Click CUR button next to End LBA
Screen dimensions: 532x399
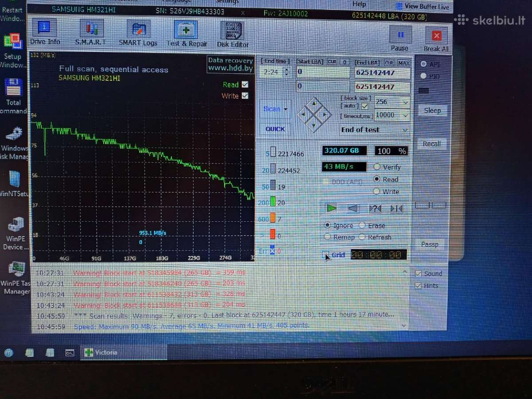pyautogui.click(x=389, y=63)
